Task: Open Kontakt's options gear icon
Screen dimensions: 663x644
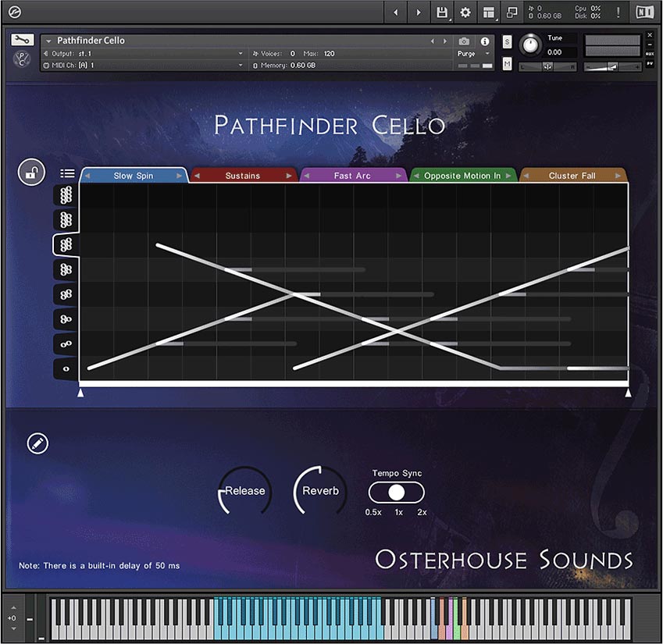Action: [x=465, y=12]
